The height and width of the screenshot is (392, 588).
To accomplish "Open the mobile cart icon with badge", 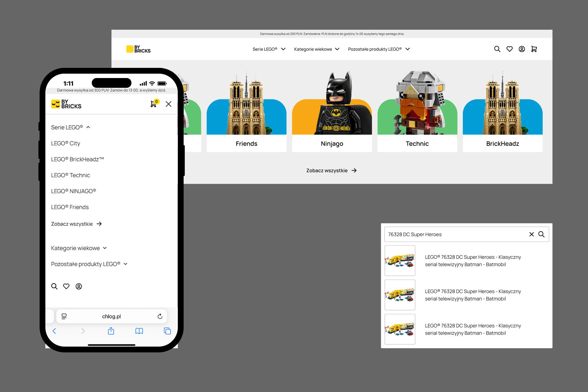I will (x=154, y=103).
